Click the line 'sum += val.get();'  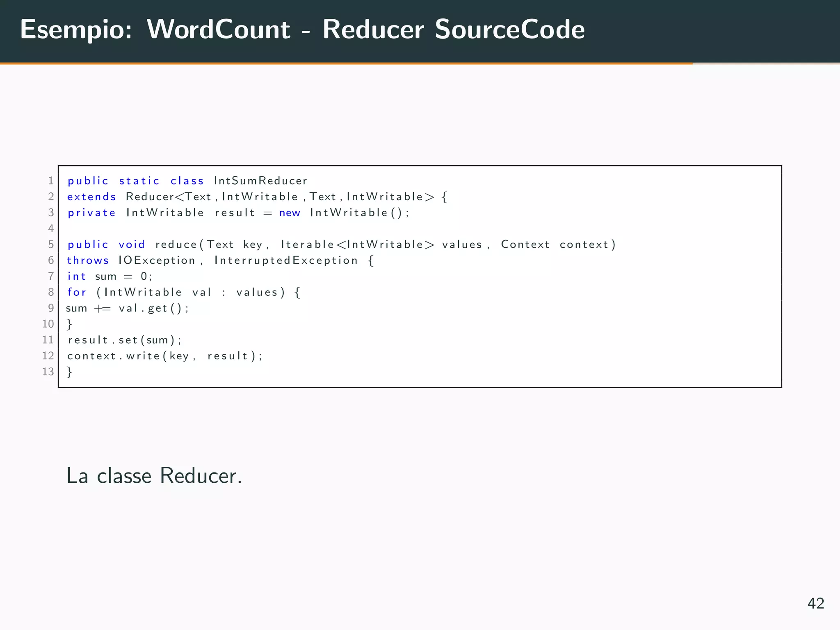pyautogui.click(x=127, y=308)
